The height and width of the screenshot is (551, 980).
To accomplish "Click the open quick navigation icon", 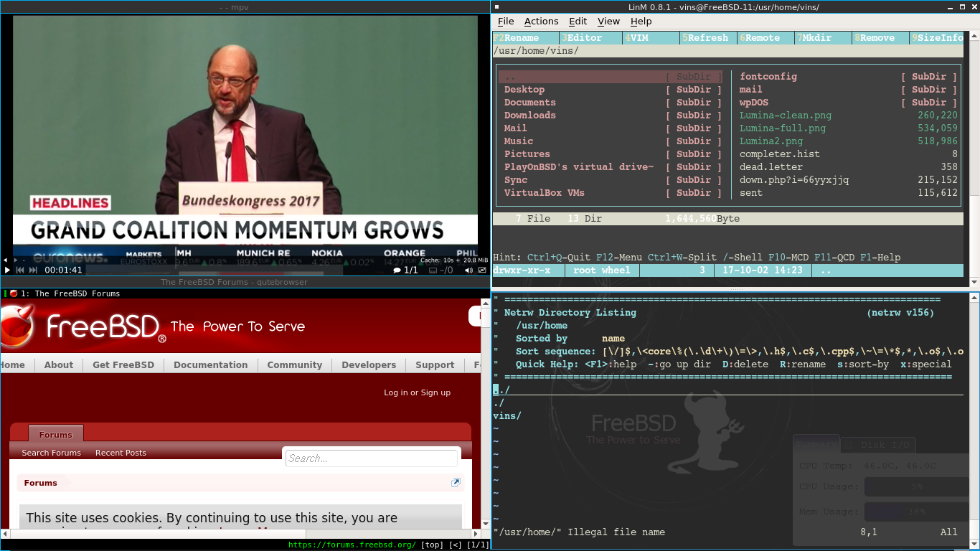I will [x=456, y=483].
